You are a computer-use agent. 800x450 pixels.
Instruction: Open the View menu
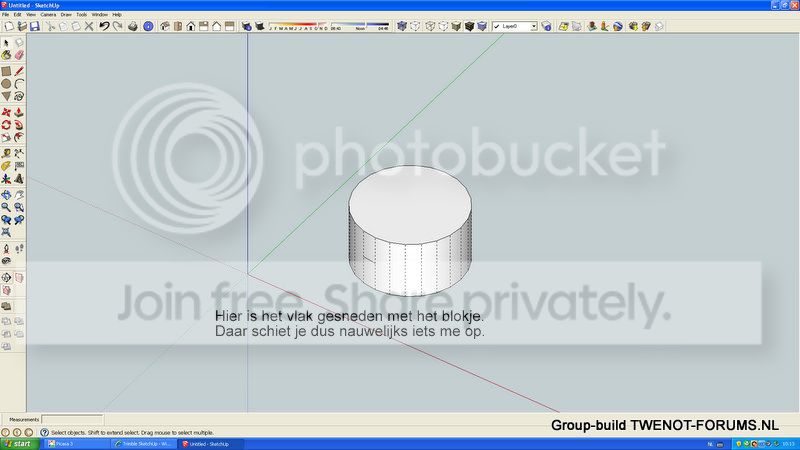click(x=31, y=15)
